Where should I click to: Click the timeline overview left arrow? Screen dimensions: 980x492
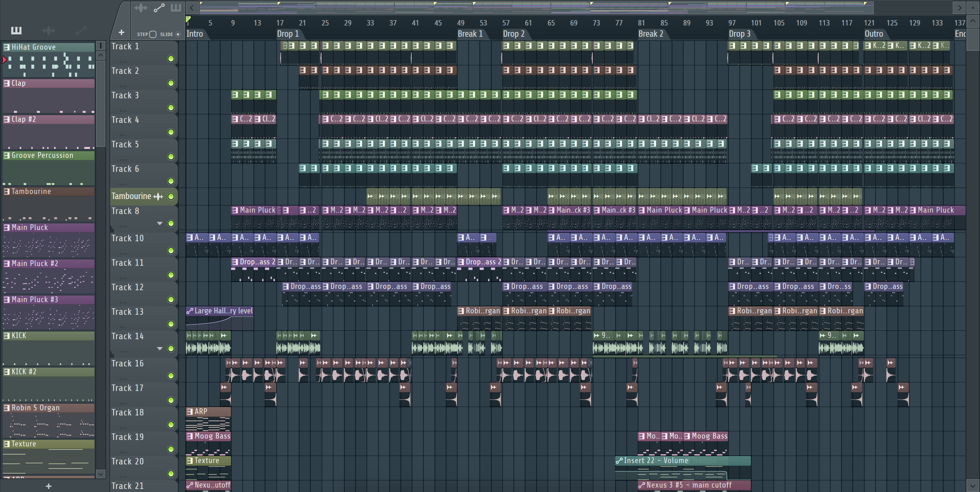192,7
